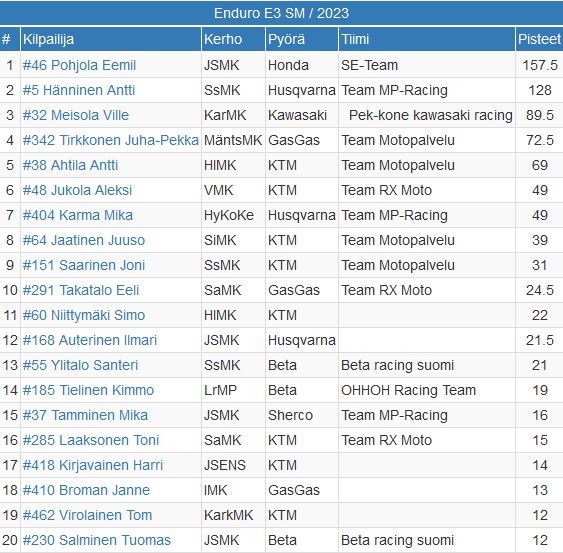Viewport: 563px width, 553px height.
Task: Select #37 Tamminen Mika link
Action: (x=85, y=415)
